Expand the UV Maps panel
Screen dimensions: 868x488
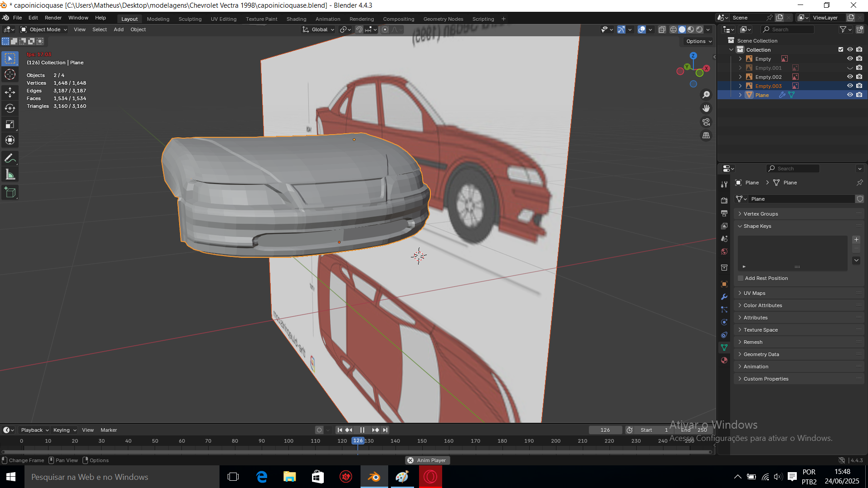[x=754, y=293]
